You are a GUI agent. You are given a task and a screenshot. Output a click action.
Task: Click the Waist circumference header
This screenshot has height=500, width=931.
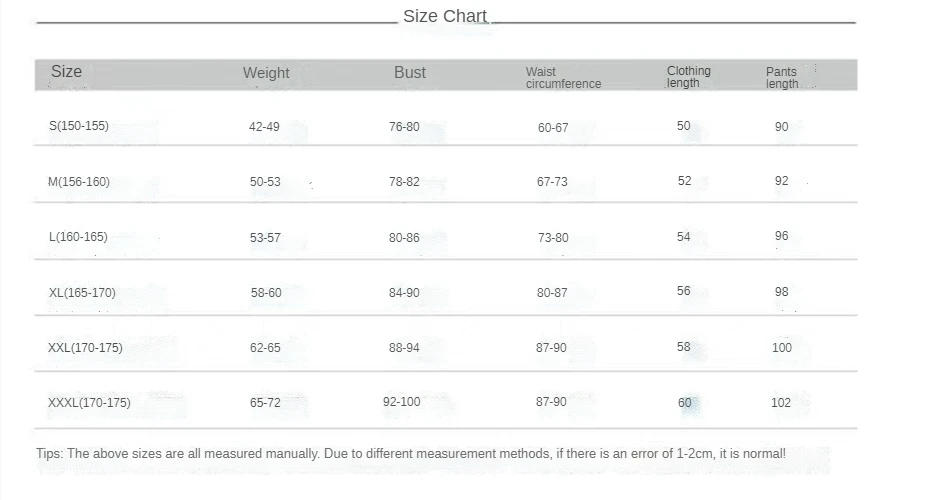(563, 78)
